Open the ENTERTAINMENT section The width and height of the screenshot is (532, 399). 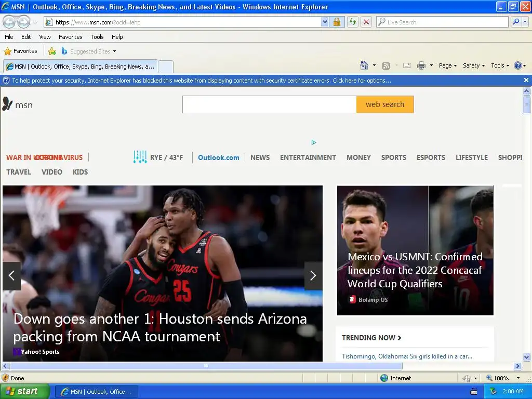pos(308,157)
